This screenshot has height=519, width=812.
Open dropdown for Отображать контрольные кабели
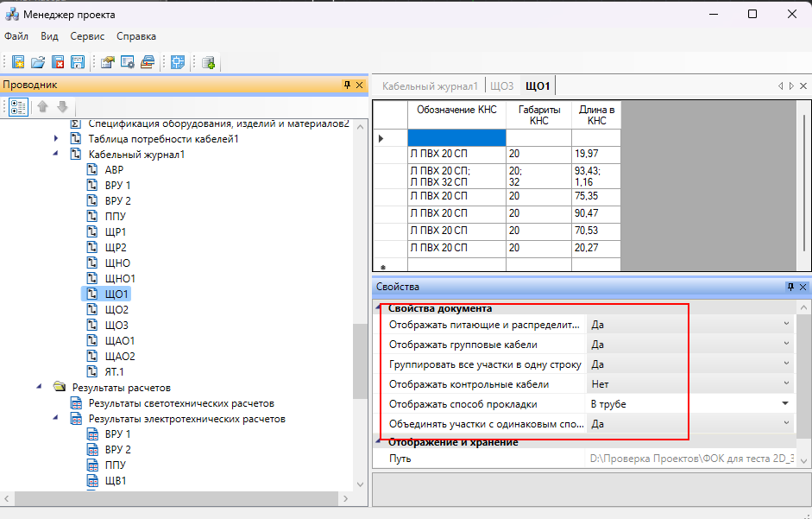click(x=785, y=383)
